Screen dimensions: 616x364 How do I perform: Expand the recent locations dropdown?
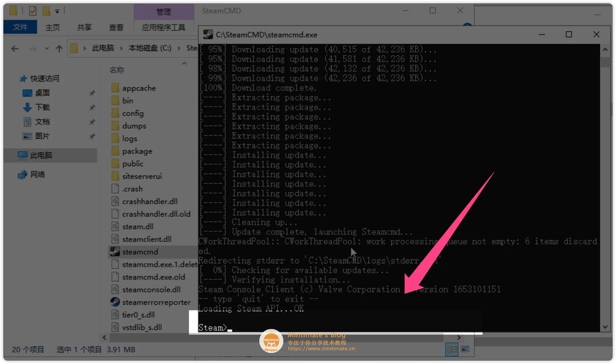47,49
